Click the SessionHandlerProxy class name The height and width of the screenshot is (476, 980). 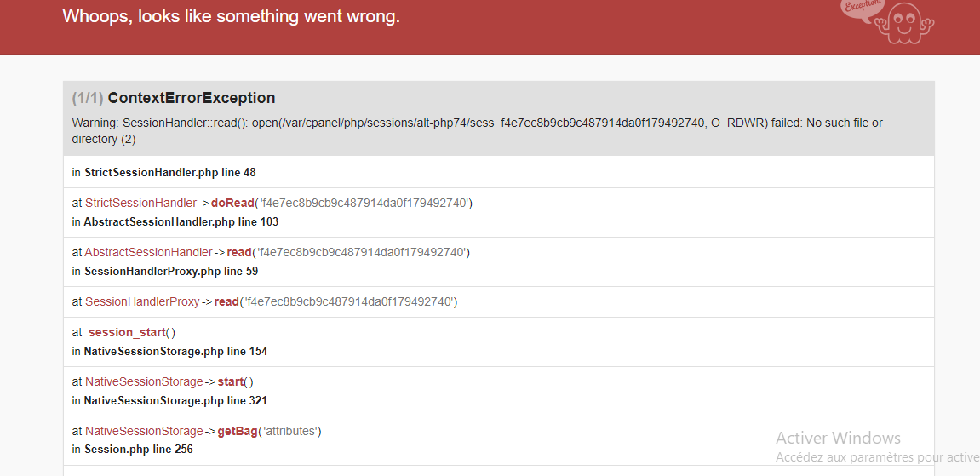pos(142,301)
